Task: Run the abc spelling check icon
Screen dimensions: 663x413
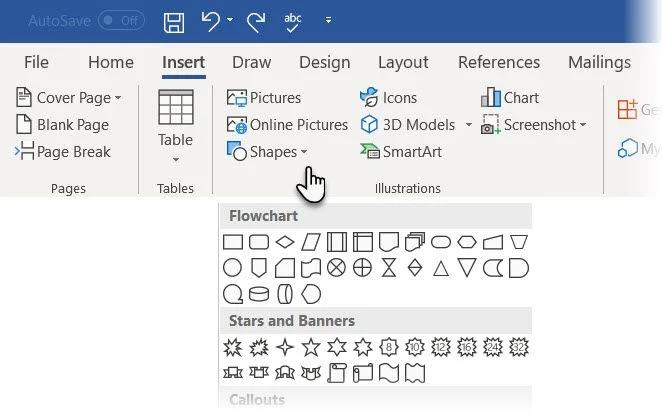Action: pos(292,22)
